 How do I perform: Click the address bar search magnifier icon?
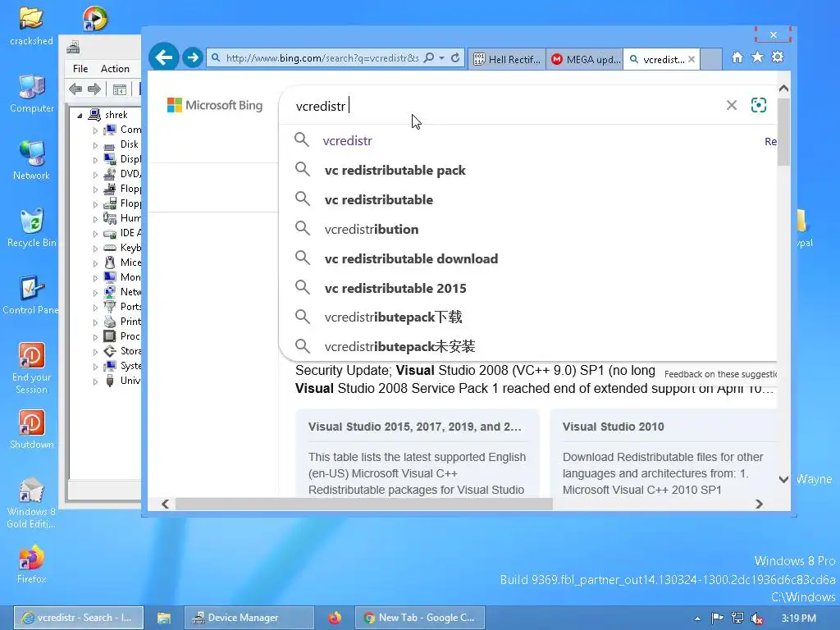pos(429,58)
